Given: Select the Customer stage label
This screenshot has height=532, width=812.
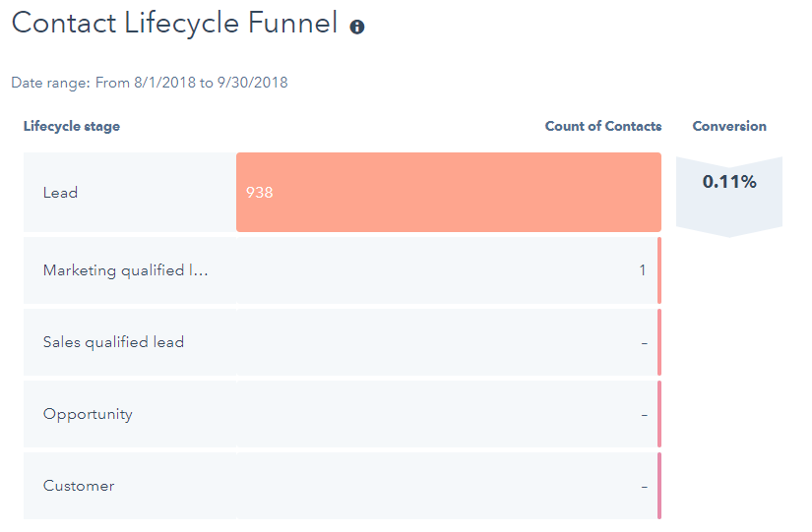Looking at the screenshot, I should click(79, 486).
